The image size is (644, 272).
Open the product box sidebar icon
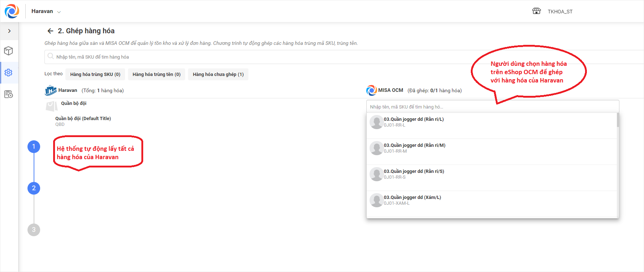click(9, 51)
